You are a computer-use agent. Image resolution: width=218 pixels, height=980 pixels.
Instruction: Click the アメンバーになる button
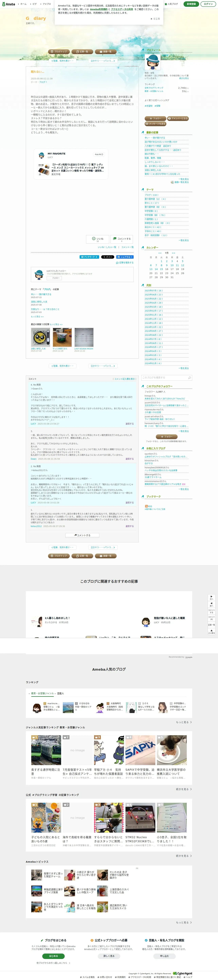click(x=178, y=118)
